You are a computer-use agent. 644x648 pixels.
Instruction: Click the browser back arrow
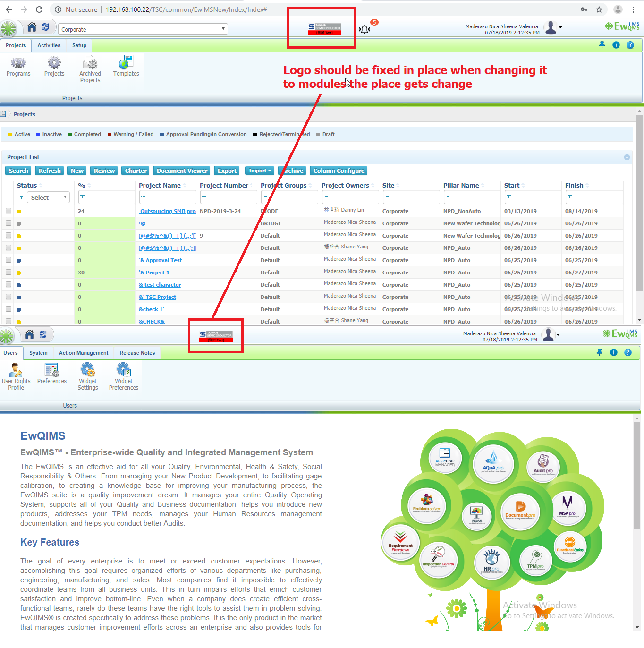(9, 9)
